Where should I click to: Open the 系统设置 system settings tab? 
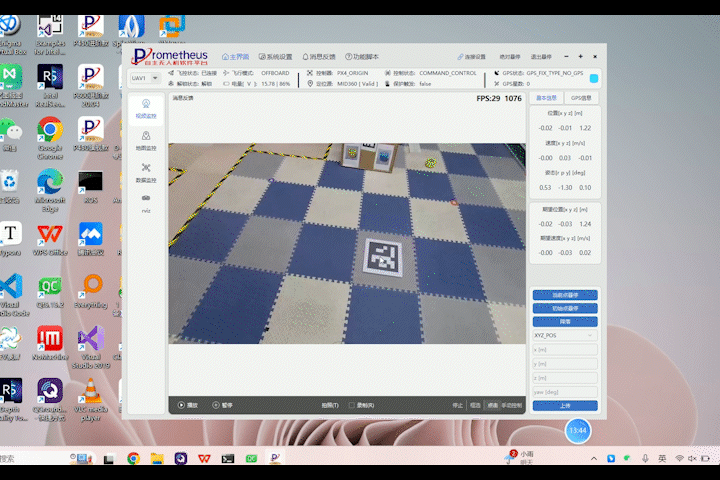276,56
